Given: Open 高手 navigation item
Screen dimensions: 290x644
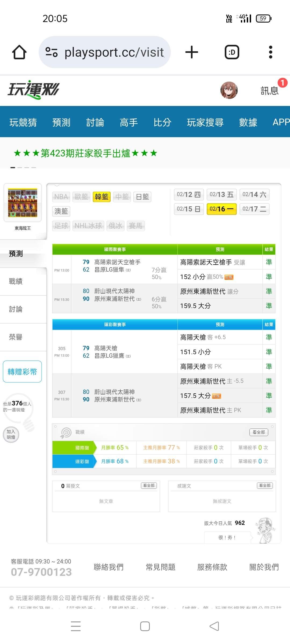Looking at the screenshot, I should [x=129, y=122].
